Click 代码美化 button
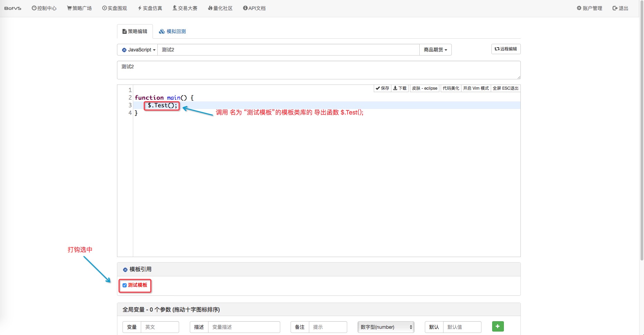Image resolution: width=644 pixels, height=335 pixels. pos(451,88)
